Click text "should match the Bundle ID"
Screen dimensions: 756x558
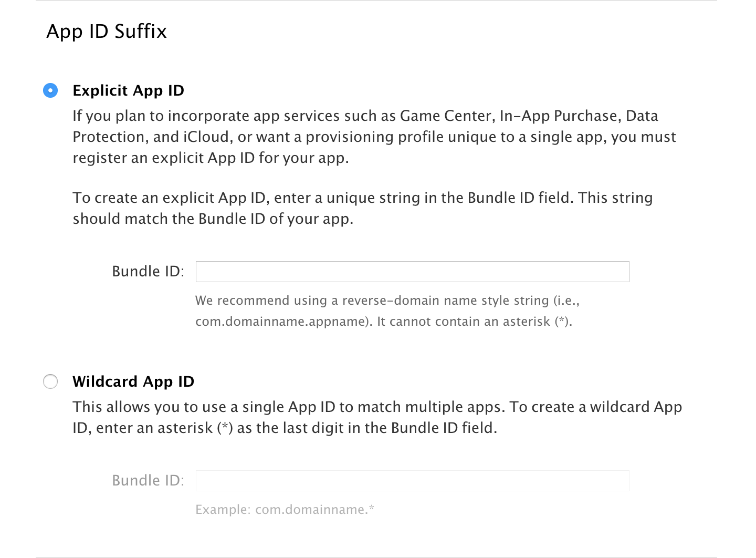pos(169,219)
